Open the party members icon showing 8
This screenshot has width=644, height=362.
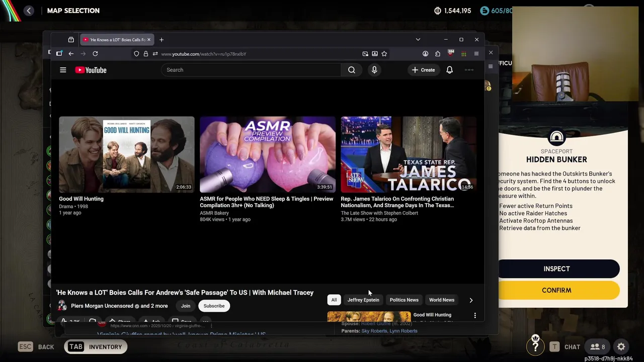tap(598, 347)
